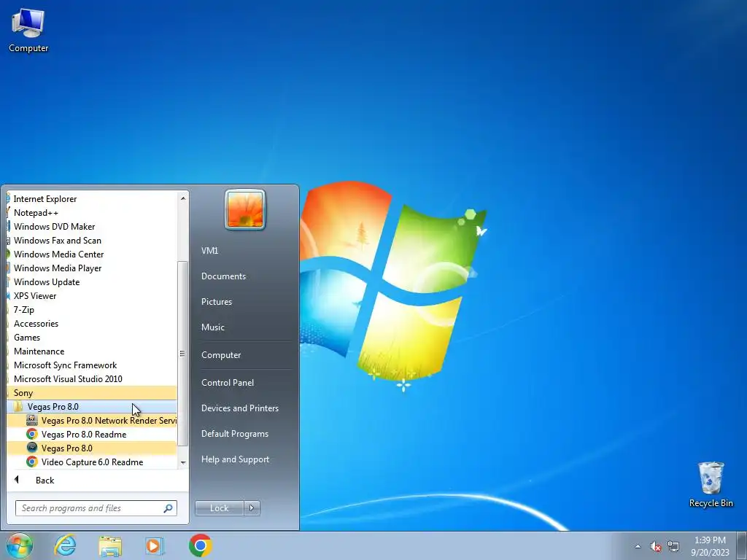747x560 pixels.
Task: Click the network tray icon
Action: click(x=673, y=546)
